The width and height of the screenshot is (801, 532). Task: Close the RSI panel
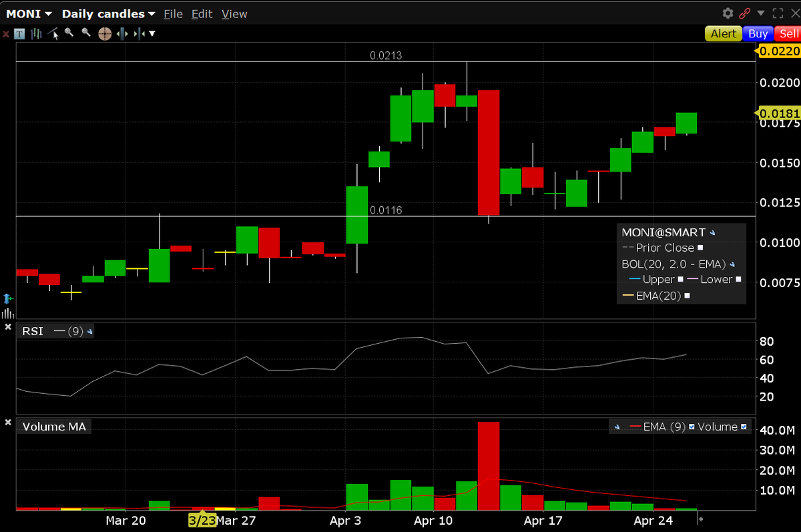pyautogui.click(x=7, y=327)
